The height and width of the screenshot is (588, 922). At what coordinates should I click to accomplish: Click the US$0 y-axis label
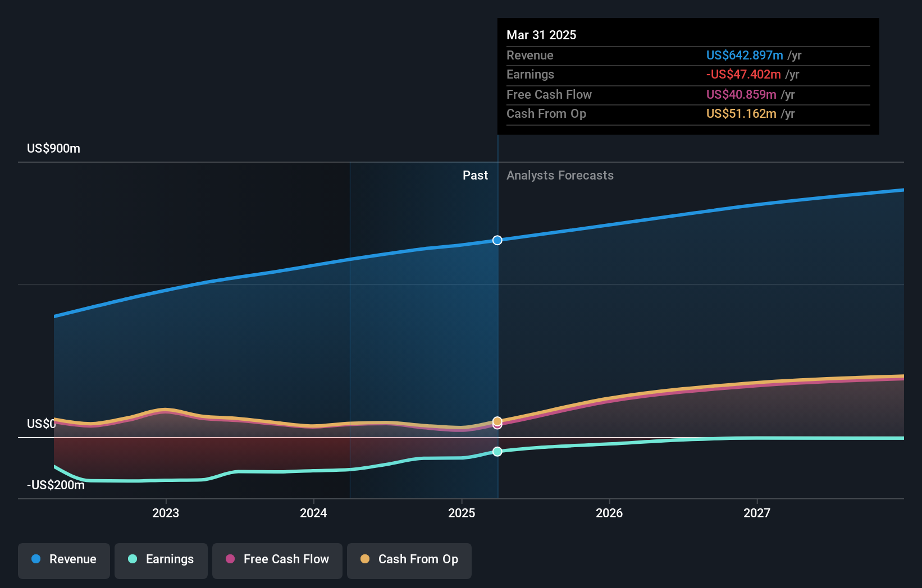click(42, 424)
